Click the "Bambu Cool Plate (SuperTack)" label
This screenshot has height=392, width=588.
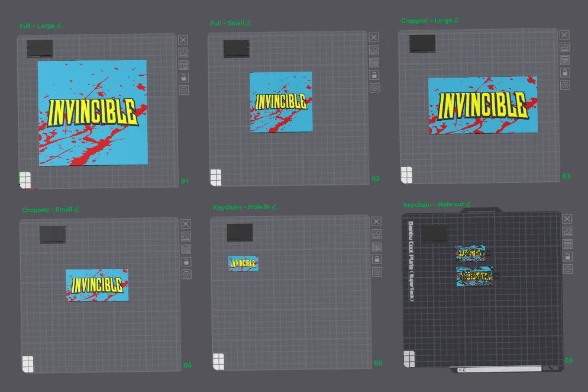(x=411, y=261)
